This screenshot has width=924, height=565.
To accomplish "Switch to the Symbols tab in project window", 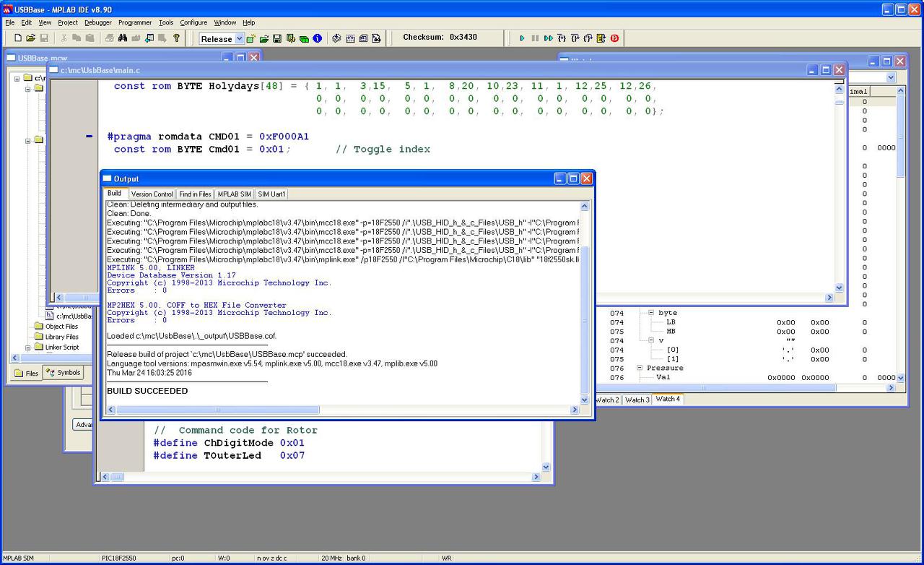I will pyautogui.click(x=64, y=373).
